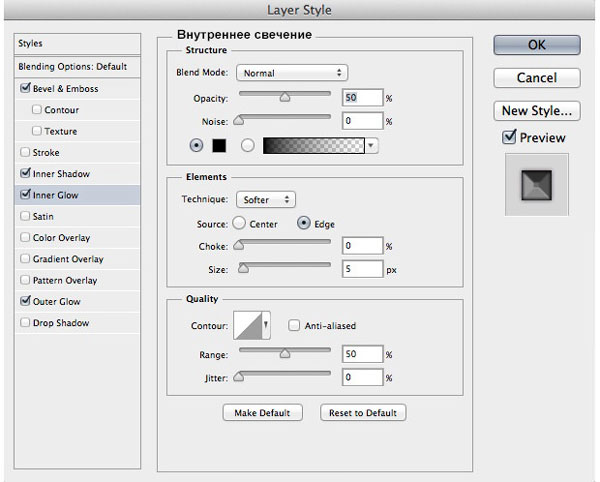The width and height of the screenshot is (600, 482).
Task: Click Make Default button
Action: (x=262, y=413)
